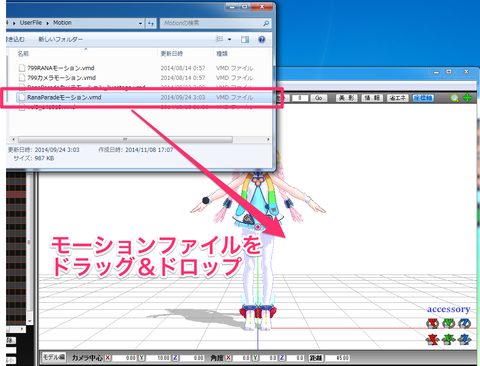Toggle the 情報 button in MMD toolbar
The width and height of the screenshot is (480, 366).
click(372, 98)
